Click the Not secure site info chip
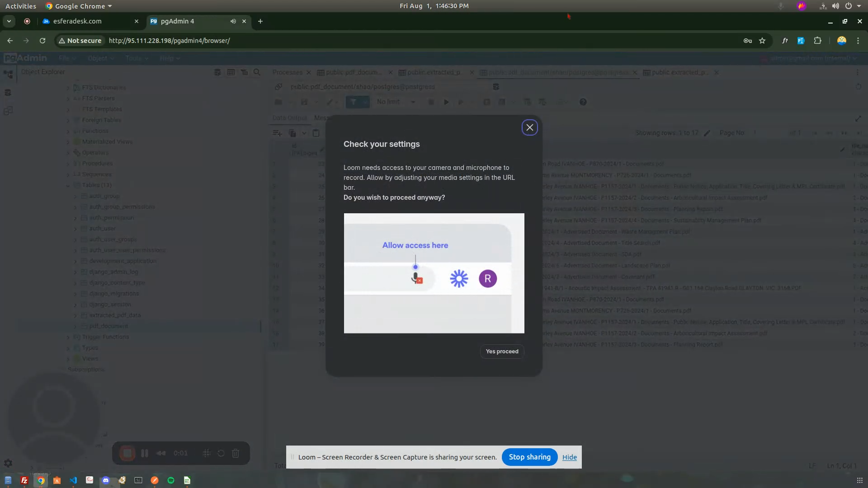The width and height of the screenshot is (868, 488). click(x=80, y=41)
